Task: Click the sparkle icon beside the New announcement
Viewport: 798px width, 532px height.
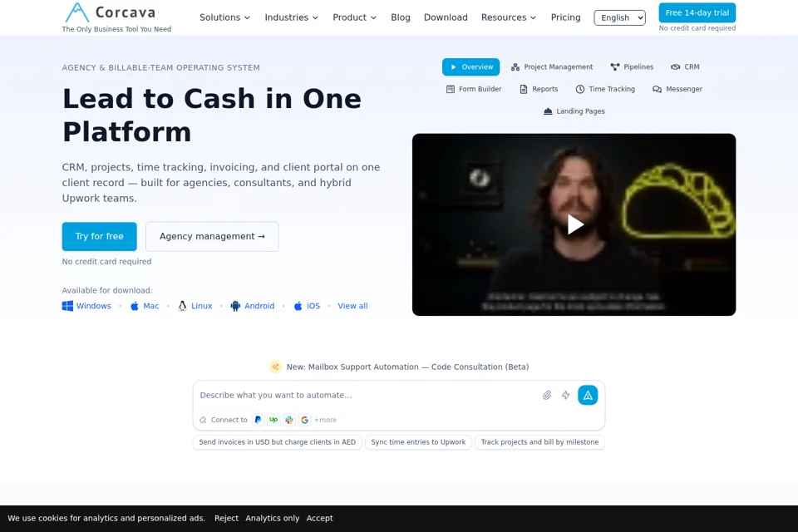Action: coord(275,367)
